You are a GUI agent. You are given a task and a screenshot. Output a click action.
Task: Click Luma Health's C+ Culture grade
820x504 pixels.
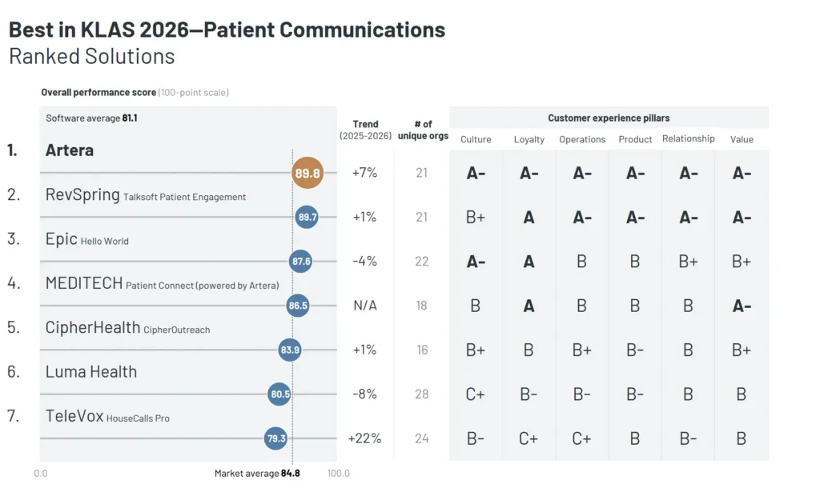pos(476,394)
